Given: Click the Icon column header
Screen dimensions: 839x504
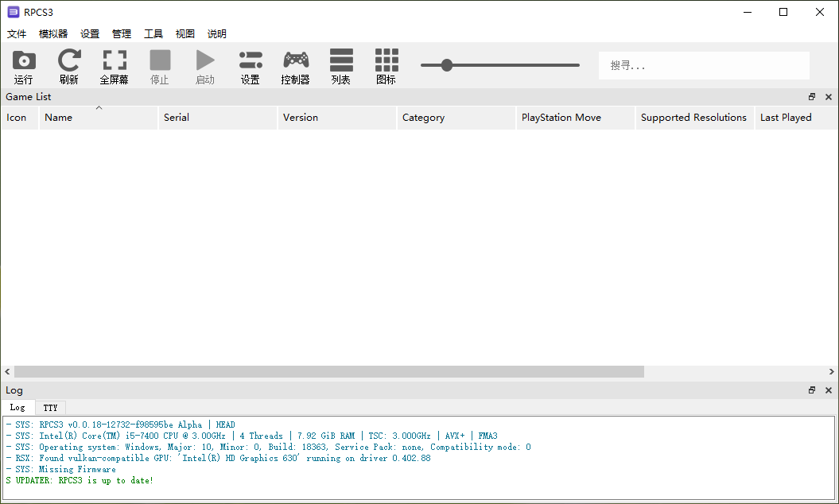Looking at the screenshot, I should point(20,118).
